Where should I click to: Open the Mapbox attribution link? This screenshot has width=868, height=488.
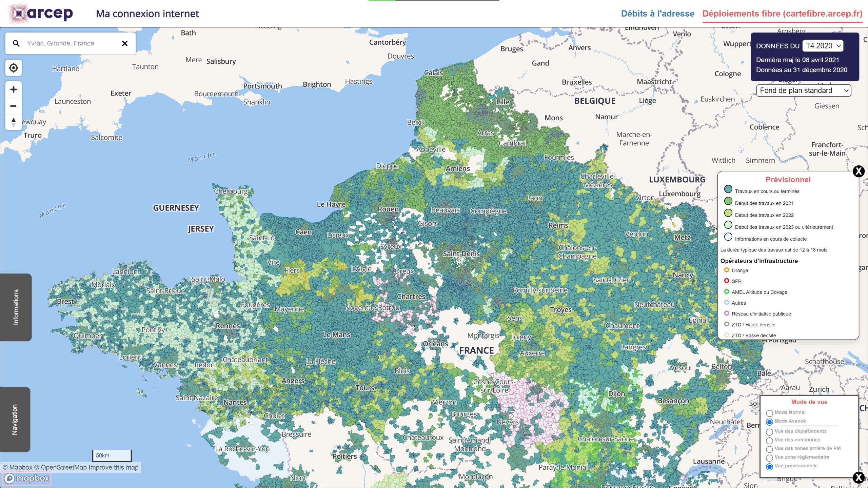(x=18, y=467)
